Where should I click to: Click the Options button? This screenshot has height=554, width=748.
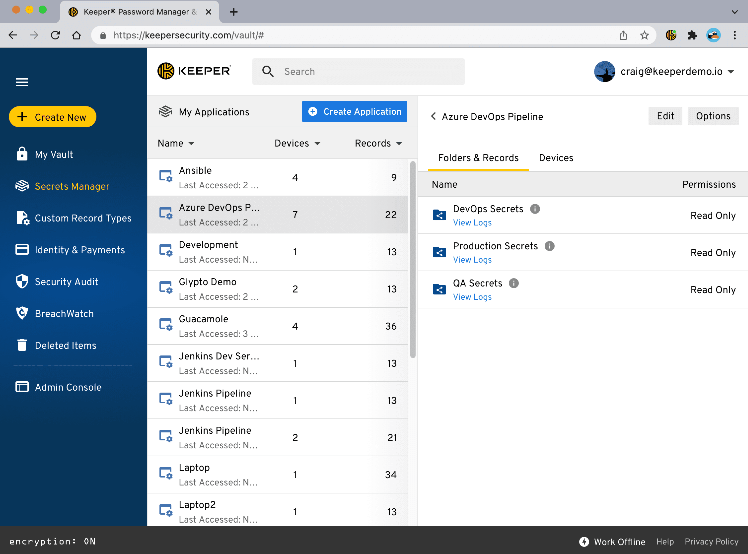[713, 116]
